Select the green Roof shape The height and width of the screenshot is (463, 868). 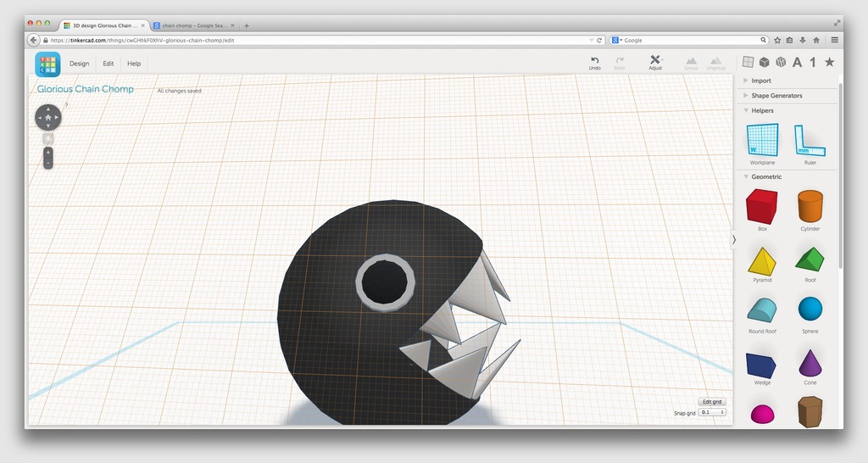tap(810, 259)
